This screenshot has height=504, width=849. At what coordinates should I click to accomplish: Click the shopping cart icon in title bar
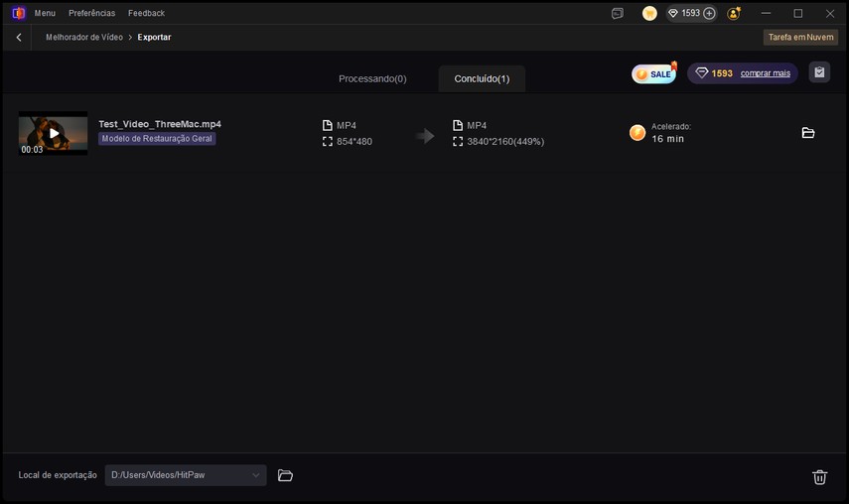pyautogui.click(x=649, y=13)
